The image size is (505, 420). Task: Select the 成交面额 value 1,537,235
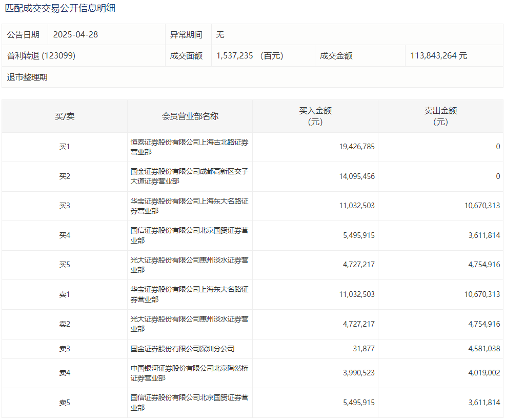coord(235,56)
